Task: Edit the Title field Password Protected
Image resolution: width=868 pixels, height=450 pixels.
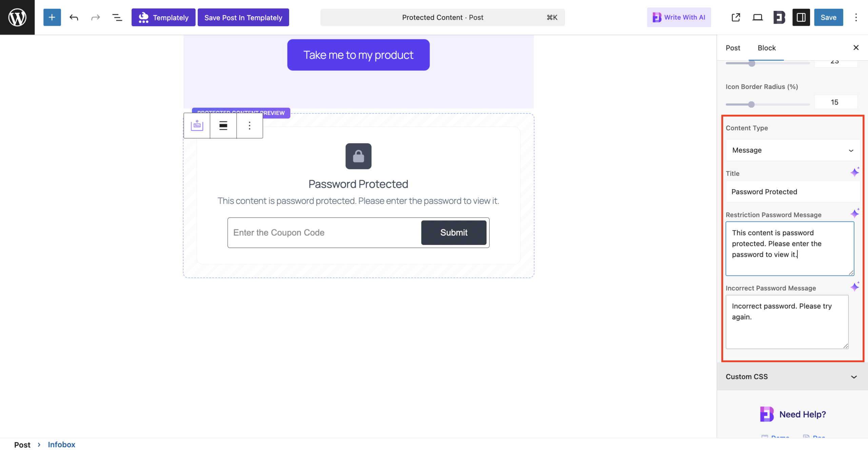Action: pos(792,192)
